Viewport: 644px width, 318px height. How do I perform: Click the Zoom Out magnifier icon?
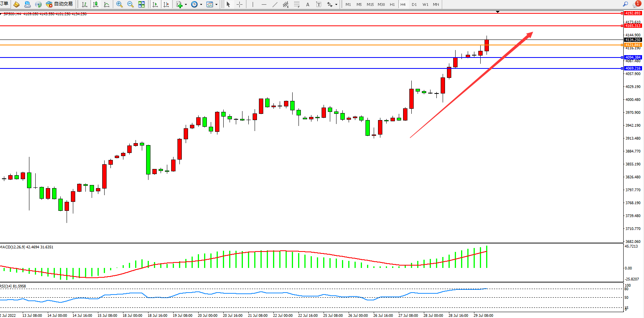tap(130, 4)
